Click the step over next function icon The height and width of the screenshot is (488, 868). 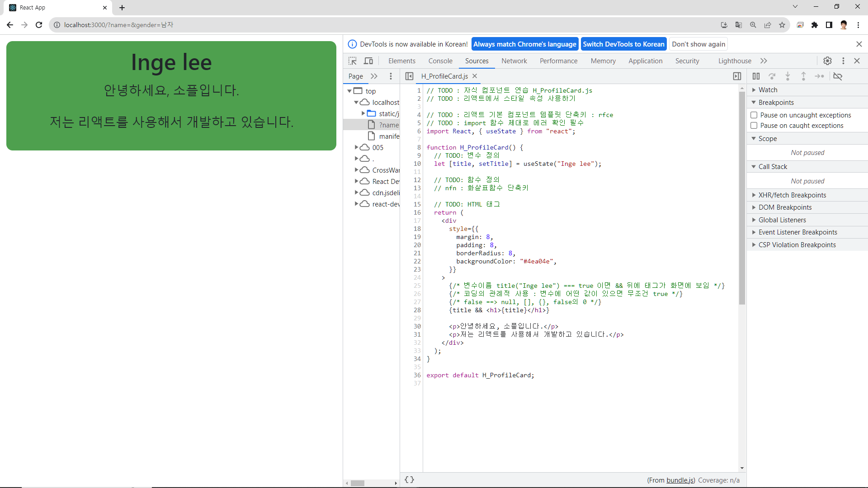click(x=772, y=76)
